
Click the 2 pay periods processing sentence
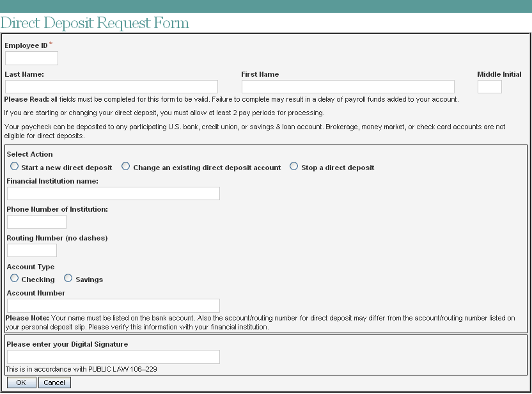pos(164,113)
